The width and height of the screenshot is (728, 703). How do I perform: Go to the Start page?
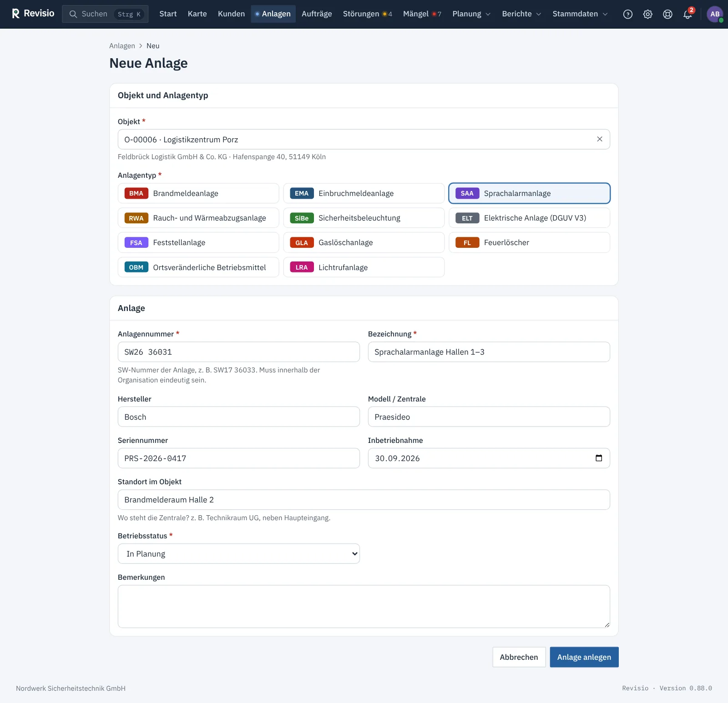tap(168, 14)
